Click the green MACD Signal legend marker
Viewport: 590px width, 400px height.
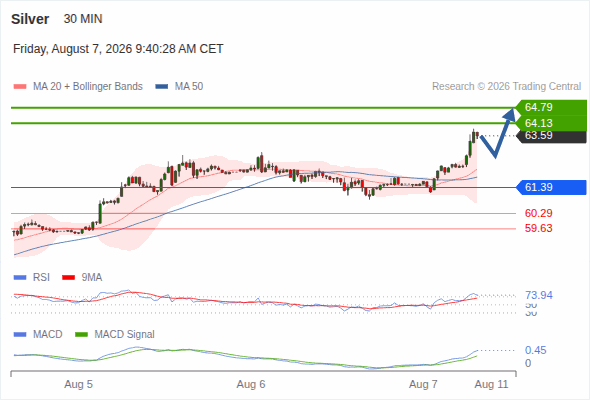(x=81, y=334)
